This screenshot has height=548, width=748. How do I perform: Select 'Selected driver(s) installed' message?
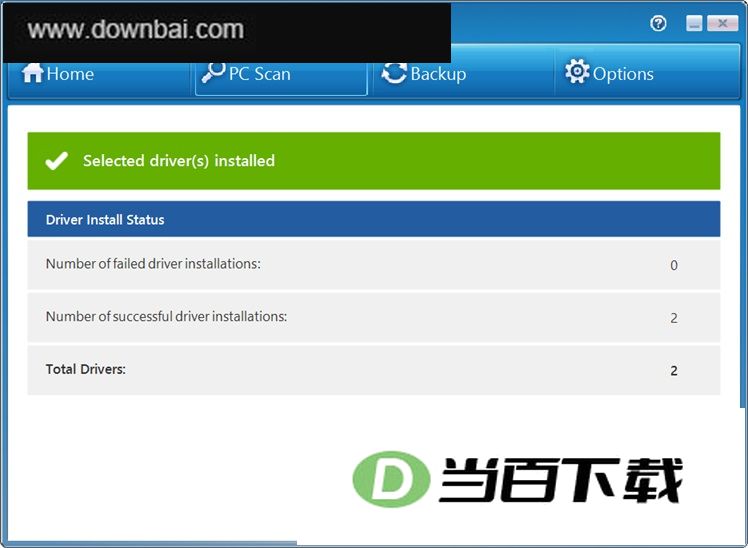point(179,161)
